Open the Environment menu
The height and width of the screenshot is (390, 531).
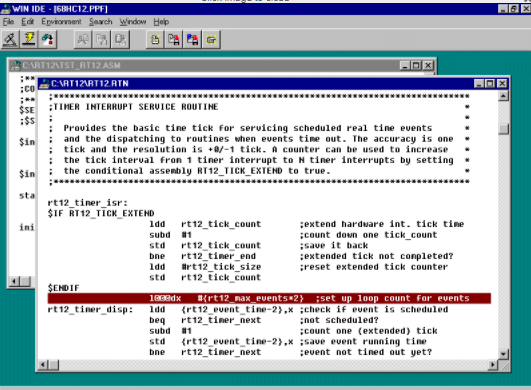click(61, 22)
